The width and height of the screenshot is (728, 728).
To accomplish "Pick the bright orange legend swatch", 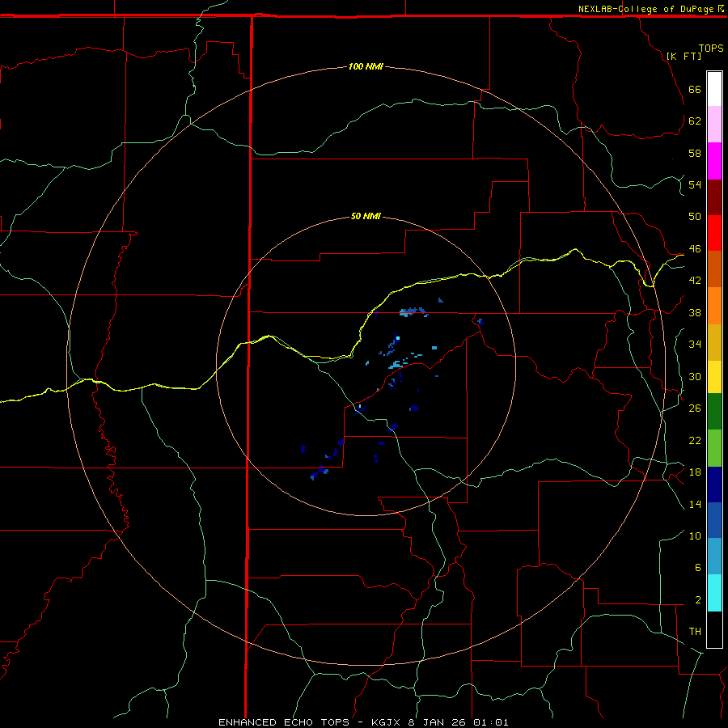I will tap(714, 306).
